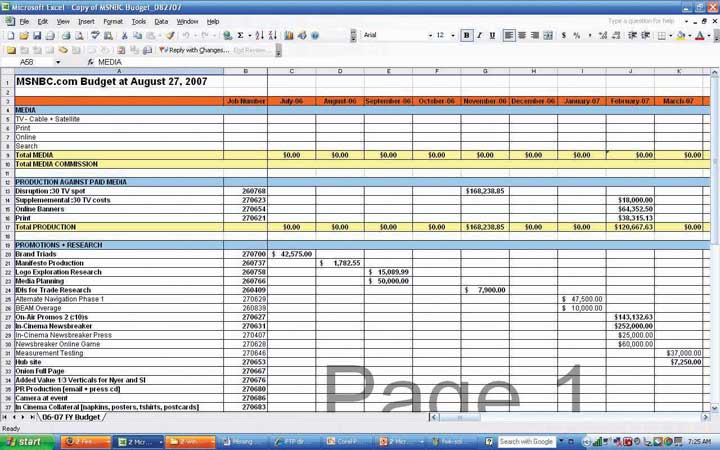This screenshot has height=450, width=720.
Task: Click Reply with Changes button
Action: point(194,50)
